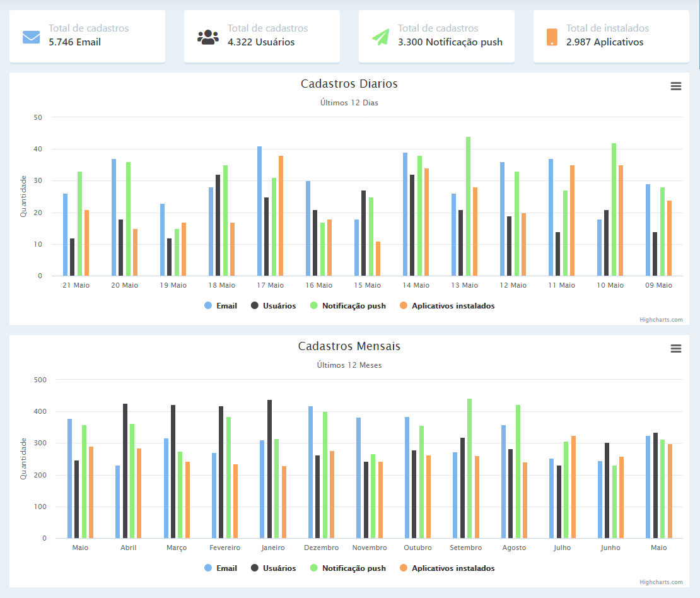
Task: Toggle Email series in Cadastros Mensais legend
Action: pos(221,568)
